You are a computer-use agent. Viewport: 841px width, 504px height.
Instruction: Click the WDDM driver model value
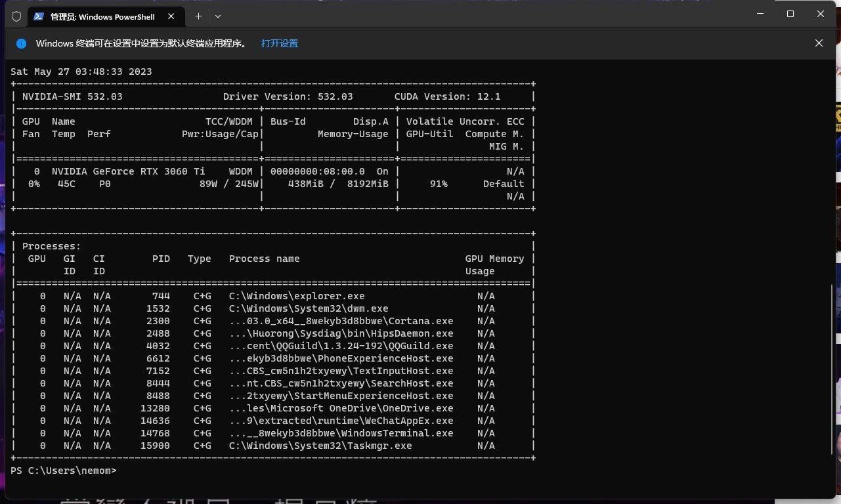point(240,171)
